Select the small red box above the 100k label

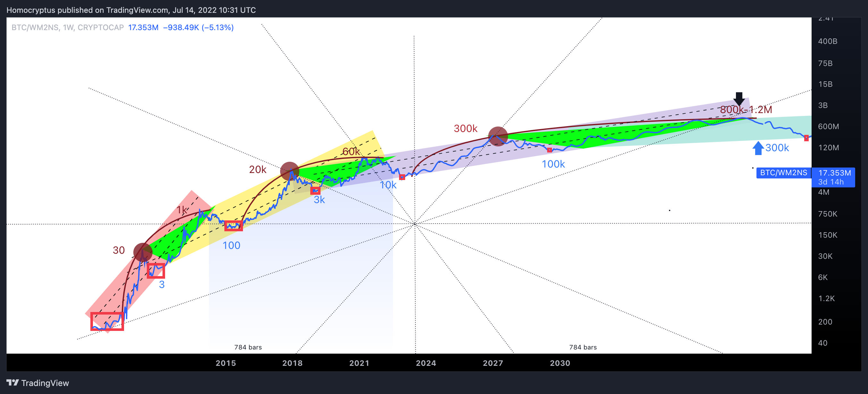(550, 150)
